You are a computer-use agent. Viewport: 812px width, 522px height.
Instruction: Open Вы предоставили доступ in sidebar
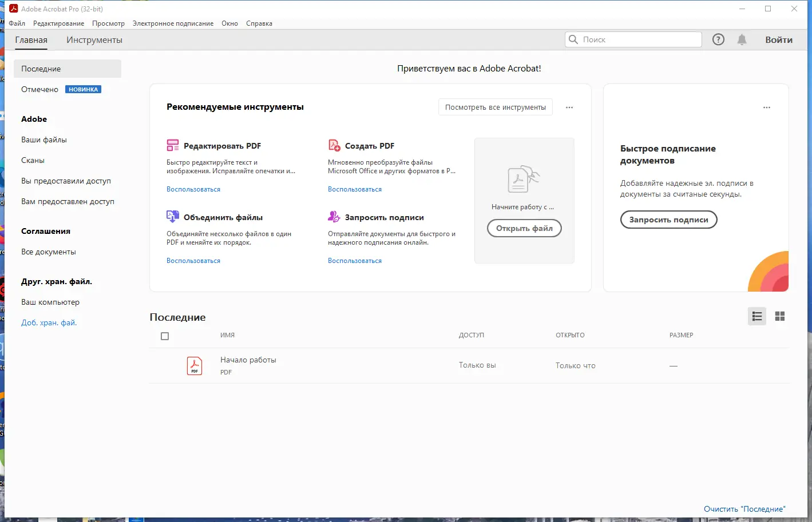click(66, 181)
